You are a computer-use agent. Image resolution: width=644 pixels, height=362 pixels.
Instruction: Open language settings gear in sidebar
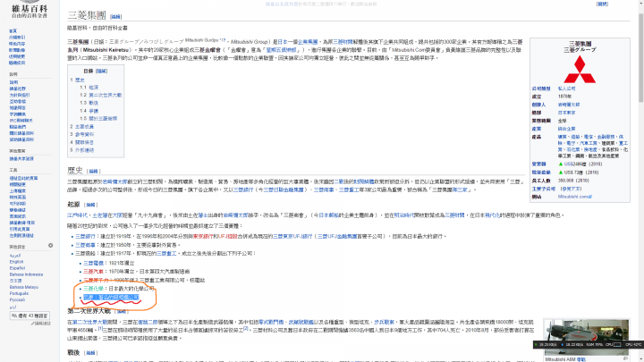tap(50, 246)
